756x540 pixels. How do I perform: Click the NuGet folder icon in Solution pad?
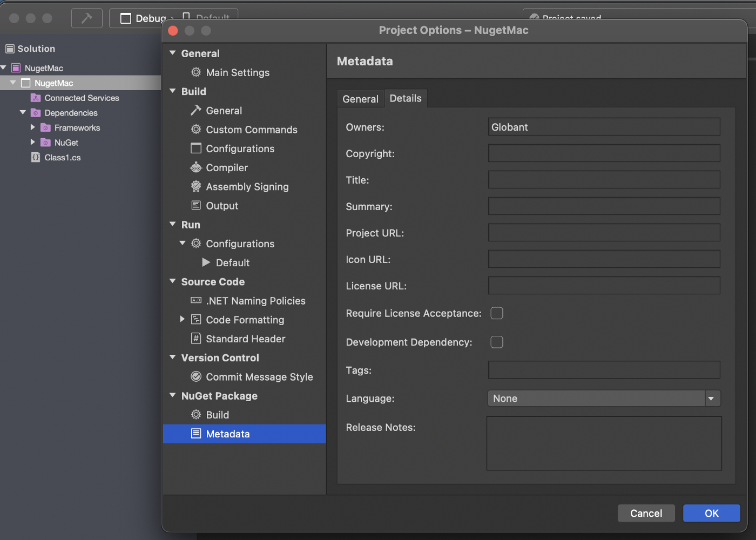(x=46, y=143)
